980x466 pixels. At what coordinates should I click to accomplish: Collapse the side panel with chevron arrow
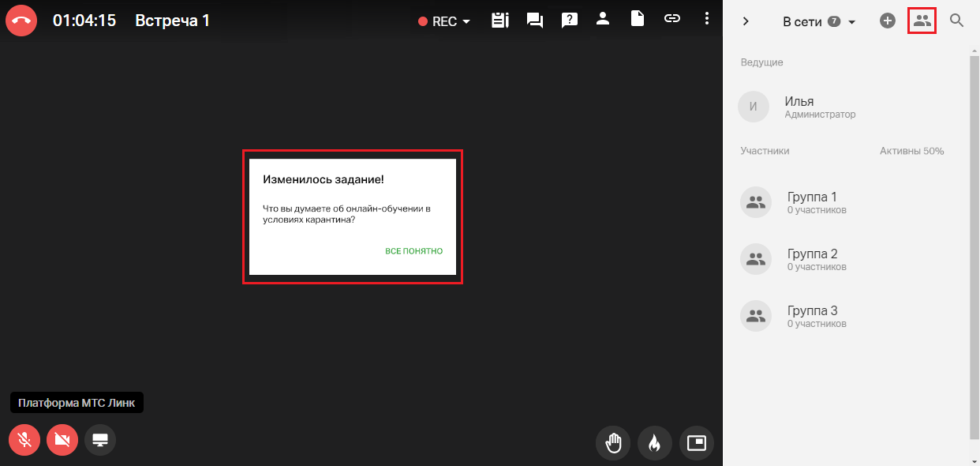pos(746,21)
